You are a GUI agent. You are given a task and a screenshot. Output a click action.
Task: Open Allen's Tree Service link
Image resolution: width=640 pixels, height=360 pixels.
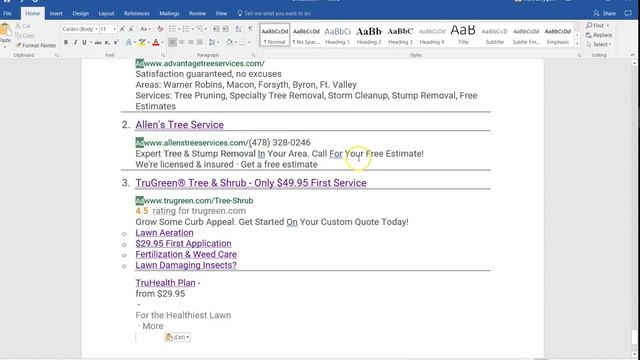click(x=180, y=125)
